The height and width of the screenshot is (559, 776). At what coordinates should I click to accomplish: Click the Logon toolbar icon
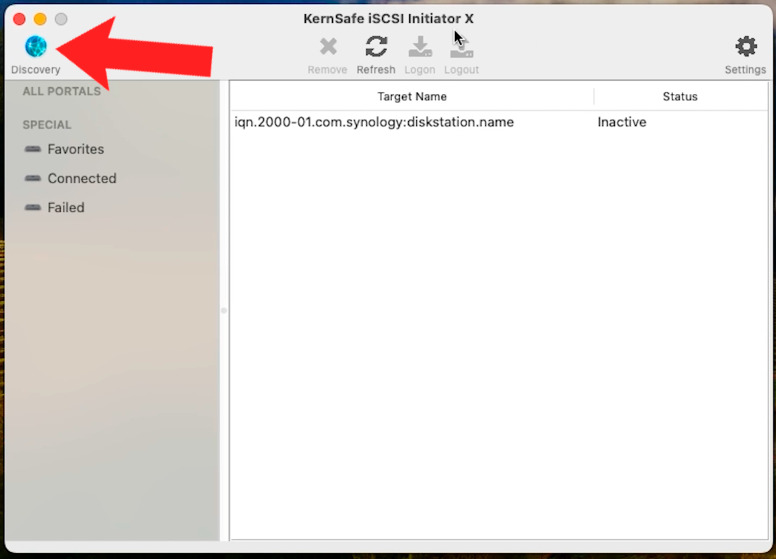pos(420,47)
